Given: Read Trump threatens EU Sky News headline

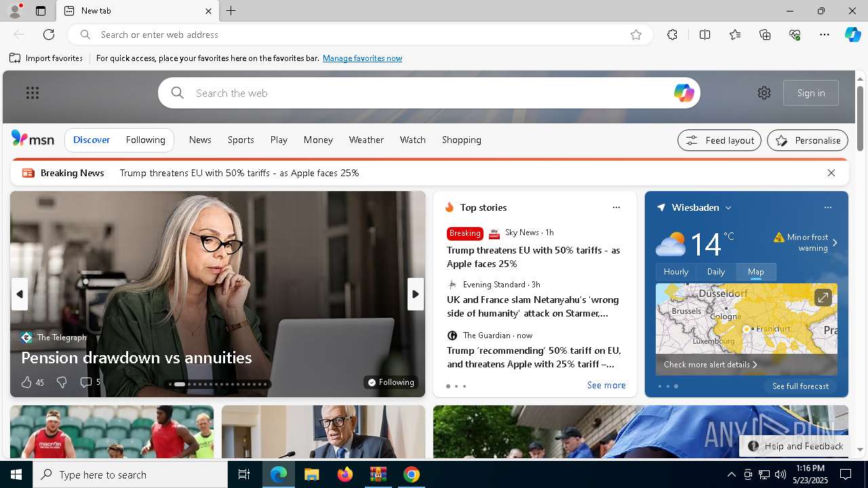Looking at the screenshot, I should click(534, 257).
